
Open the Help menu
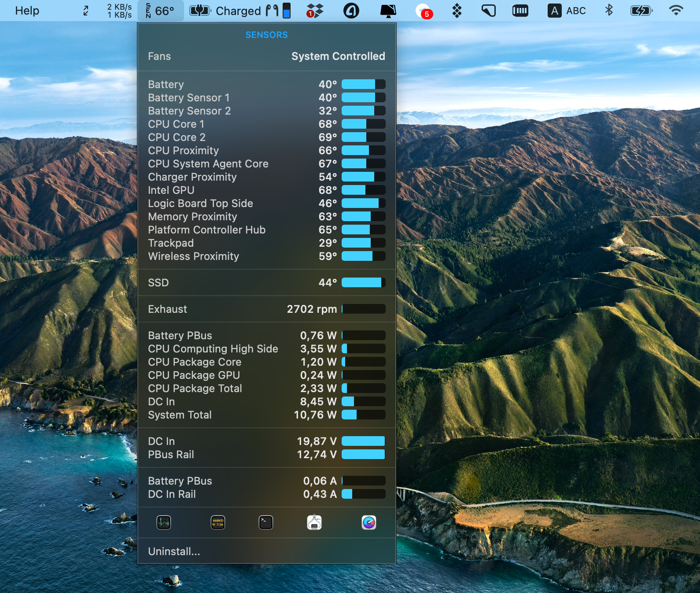point(27,11)
